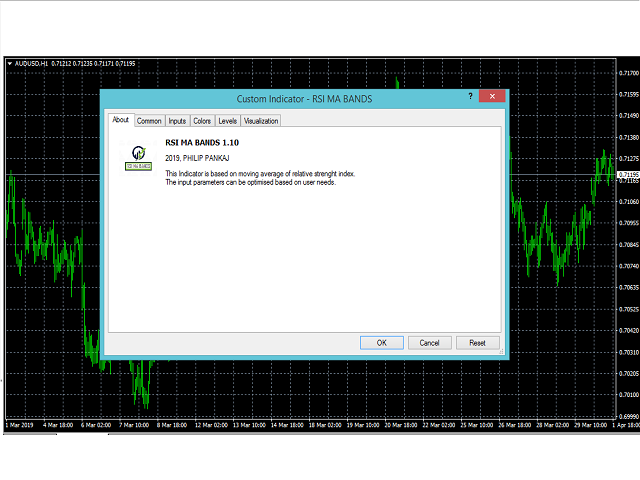The image size is (640, 480).
Task: Select the Levels tab
Action: coord(227,121)
